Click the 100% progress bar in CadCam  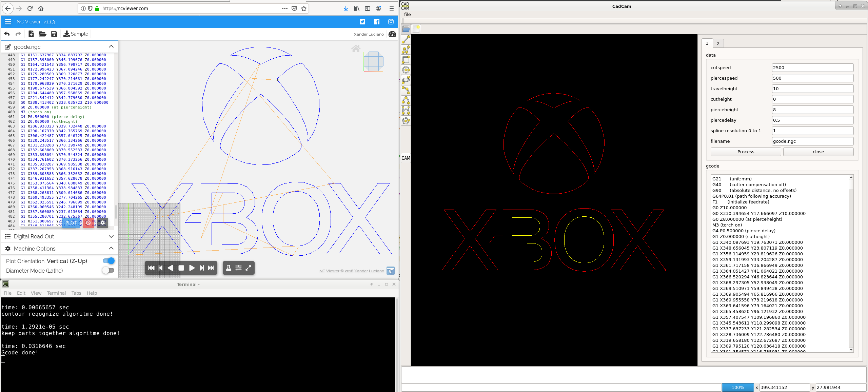pos(737,387)
